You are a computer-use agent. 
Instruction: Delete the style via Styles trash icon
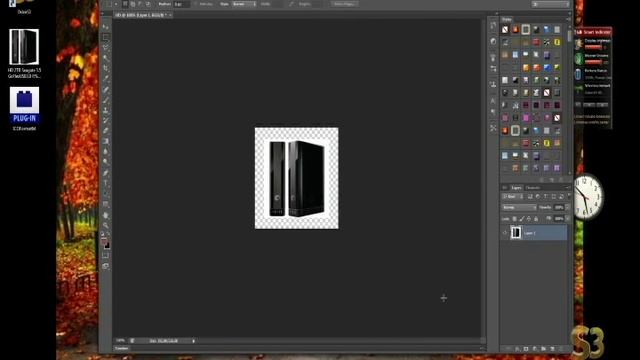tap(562, 180)
